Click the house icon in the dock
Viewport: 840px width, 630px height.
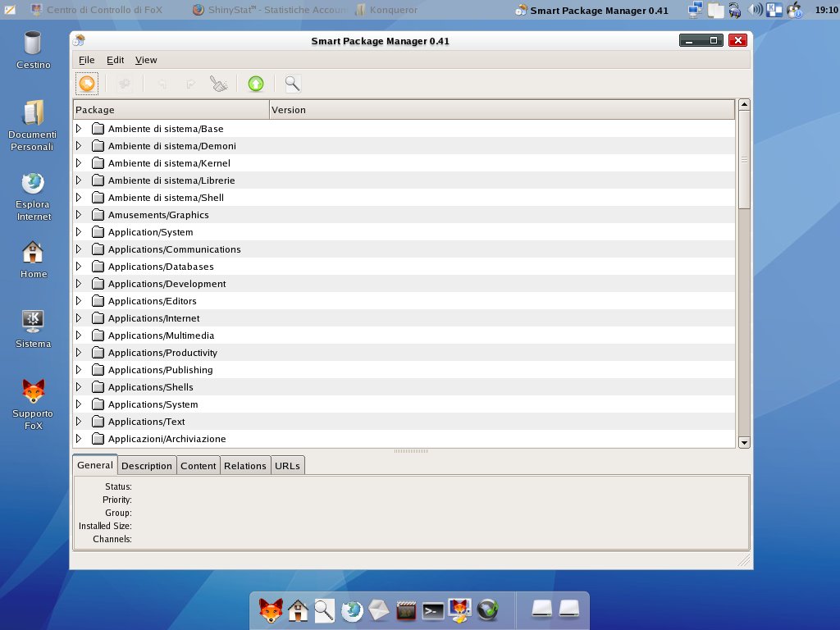point(298,610)
